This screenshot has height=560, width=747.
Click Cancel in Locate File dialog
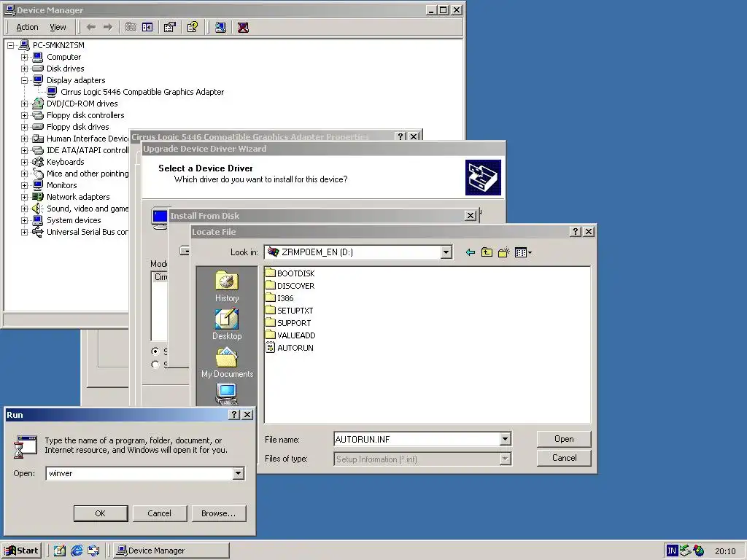click(x=564, y=458)
